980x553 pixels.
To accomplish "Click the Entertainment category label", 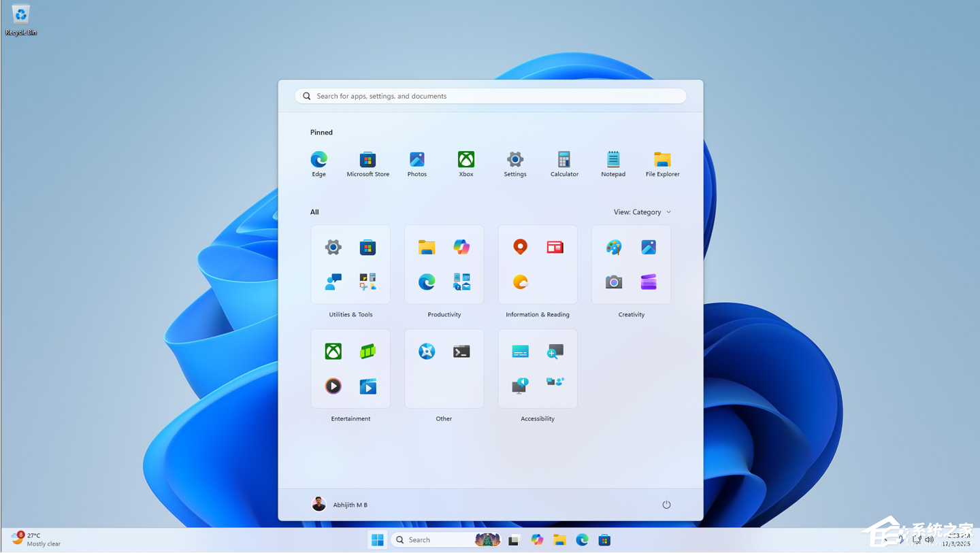I will coord(350,418).
